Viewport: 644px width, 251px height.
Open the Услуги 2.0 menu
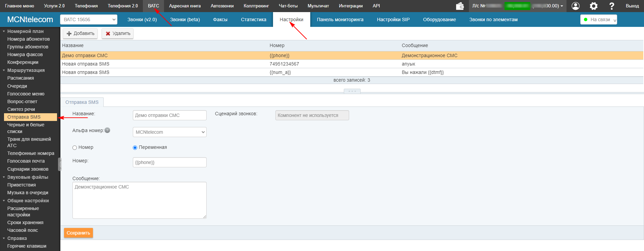pos(54,6)
